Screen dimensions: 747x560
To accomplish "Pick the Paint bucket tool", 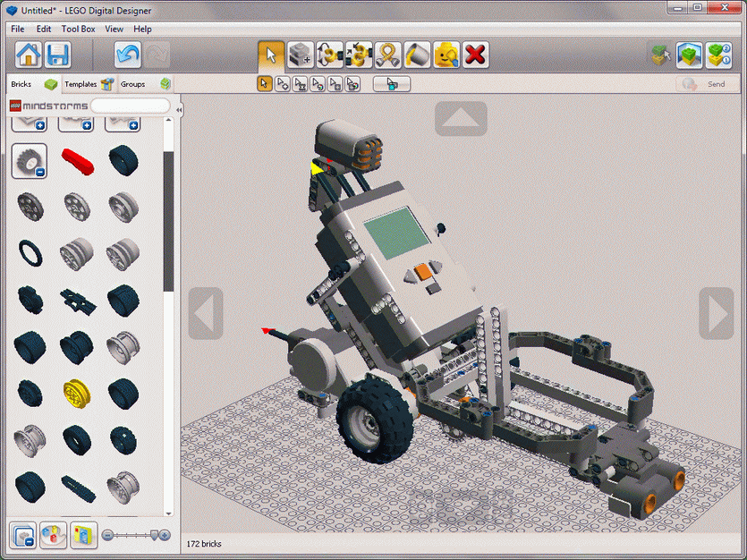I will coord(417,55).
